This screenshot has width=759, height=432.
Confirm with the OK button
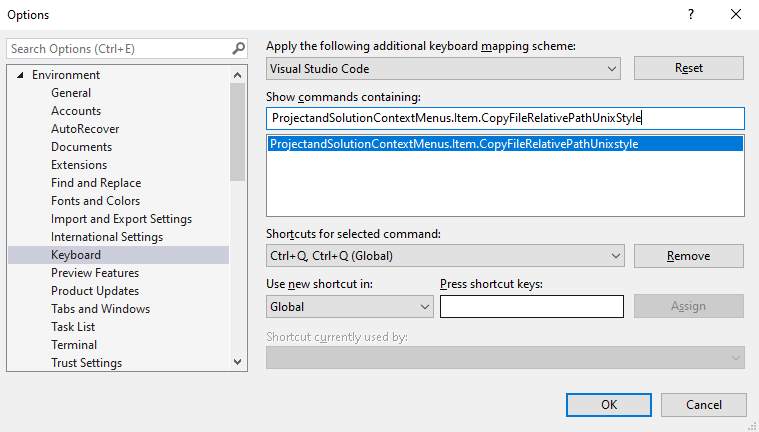[609, 405]
